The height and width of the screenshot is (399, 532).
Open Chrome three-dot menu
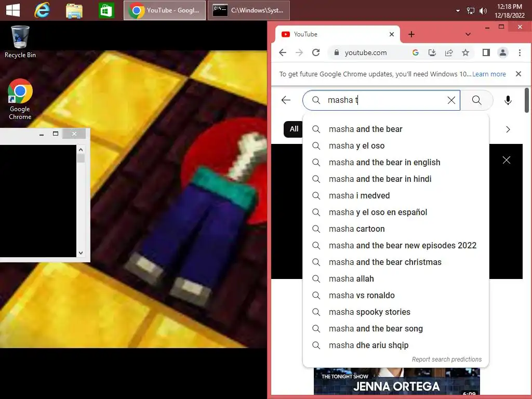520,52
